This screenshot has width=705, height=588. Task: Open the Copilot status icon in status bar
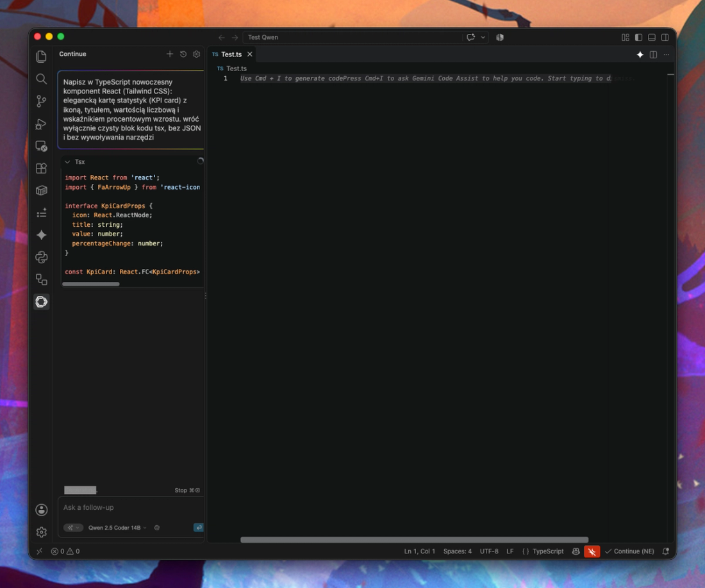pyautogui.click(x=576, y=551)
